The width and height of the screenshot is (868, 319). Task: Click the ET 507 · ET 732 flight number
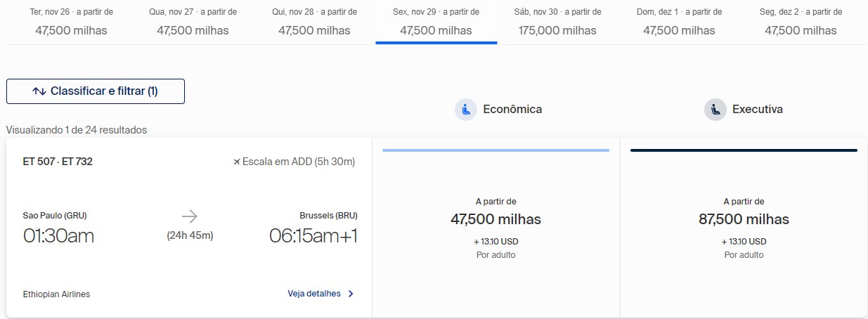(x=58, y=162)
